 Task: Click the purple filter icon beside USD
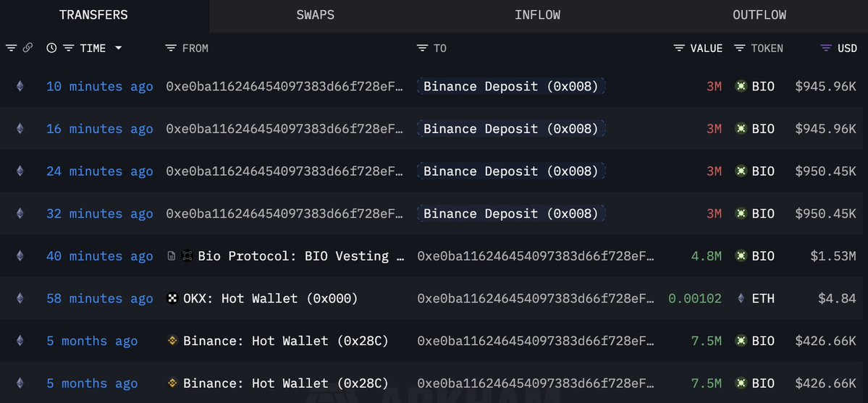(826, 48)
